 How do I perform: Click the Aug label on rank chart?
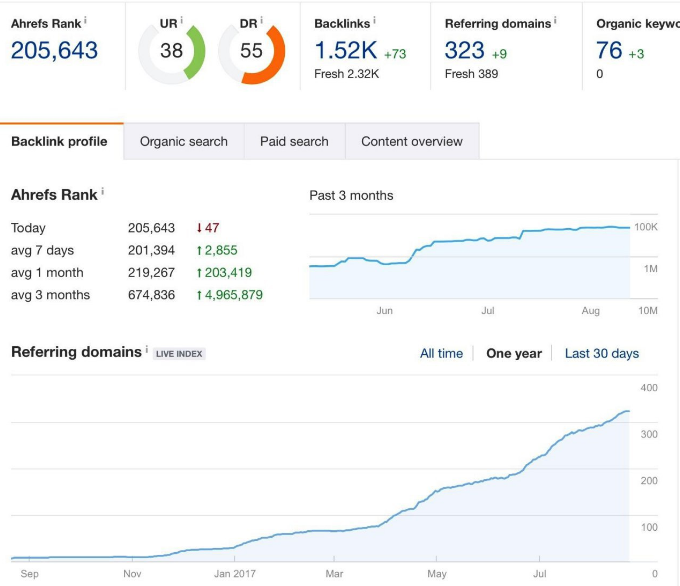point(591,311)
